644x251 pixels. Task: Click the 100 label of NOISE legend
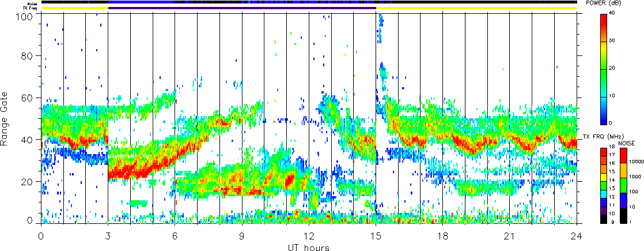pos(633,192)
